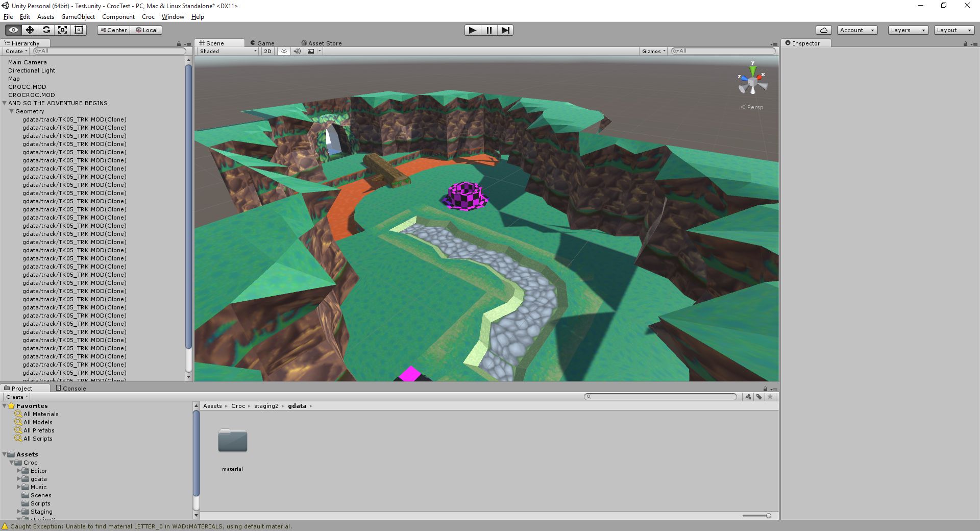Screen dimensions: 980x531
Task: Open the Croc menu
Action: coord(148,17)
